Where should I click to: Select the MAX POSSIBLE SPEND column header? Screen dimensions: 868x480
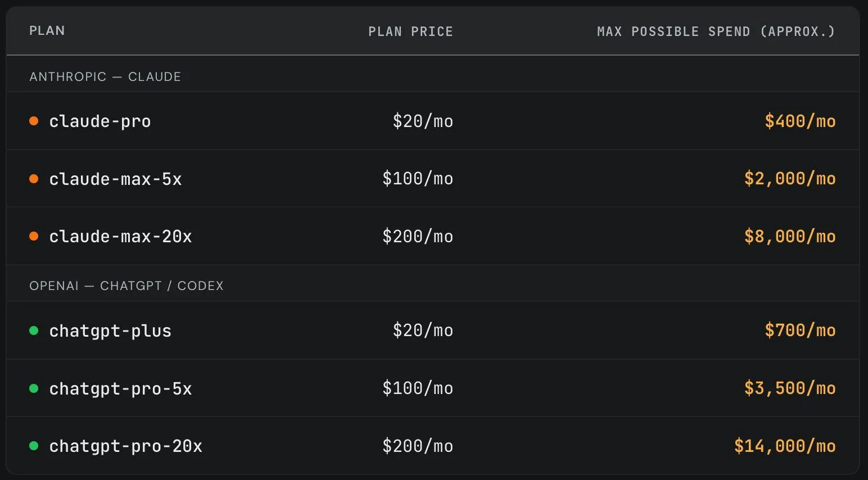716,31
